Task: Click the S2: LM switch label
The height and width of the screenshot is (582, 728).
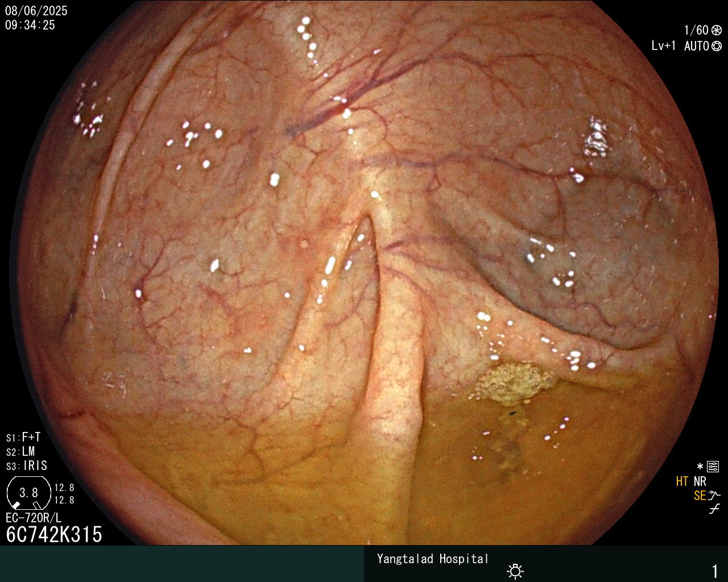Action: point(20,451)
